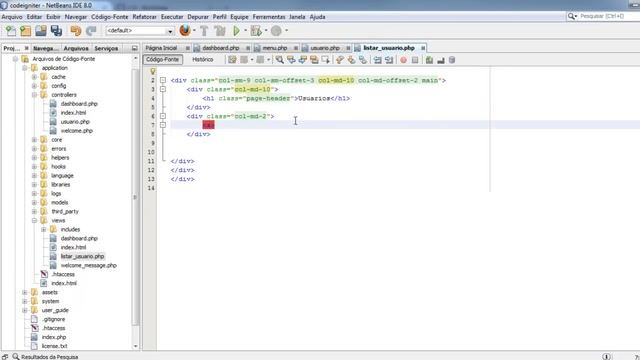Click the Find Selection magnifier icon

click(x=280, y=60)
